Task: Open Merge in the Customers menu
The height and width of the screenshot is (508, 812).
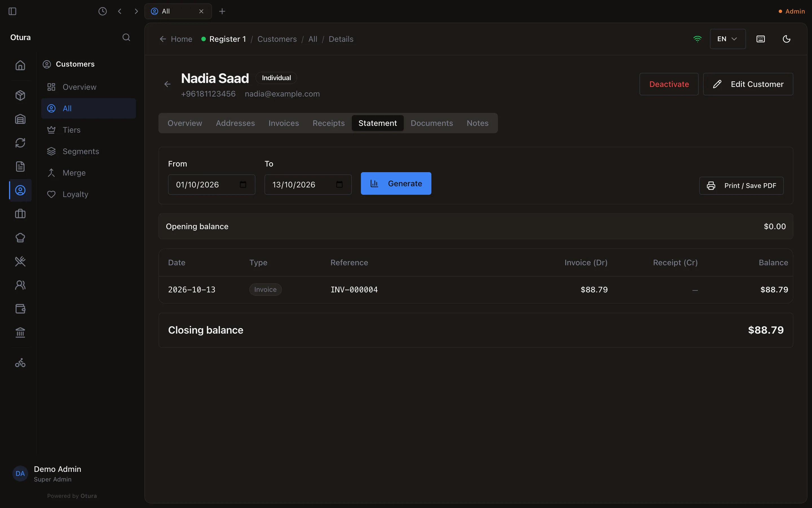Action: (89, 173)
